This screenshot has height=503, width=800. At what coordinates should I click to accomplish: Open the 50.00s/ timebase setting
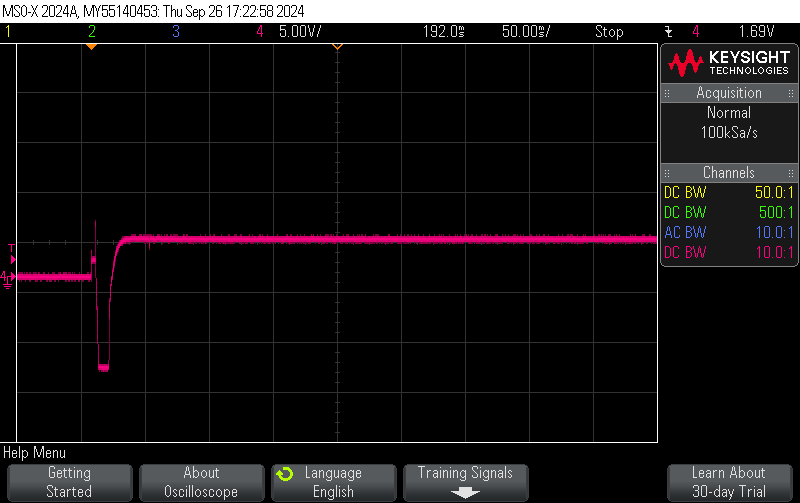point(527,32)
